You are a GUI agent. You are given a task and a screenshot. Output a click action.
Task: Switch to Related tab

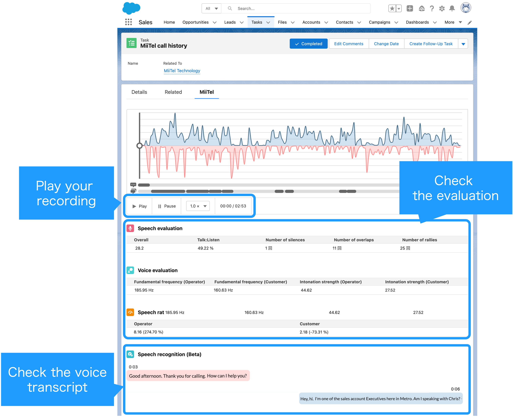(173, 92)
